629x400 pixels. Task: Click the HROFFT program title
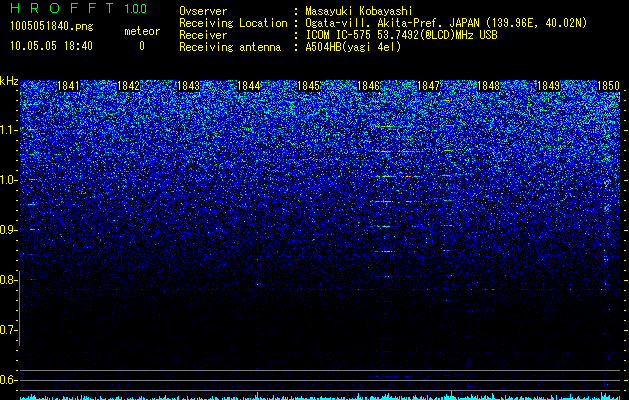pyautogui.click(x=62, y=8)
